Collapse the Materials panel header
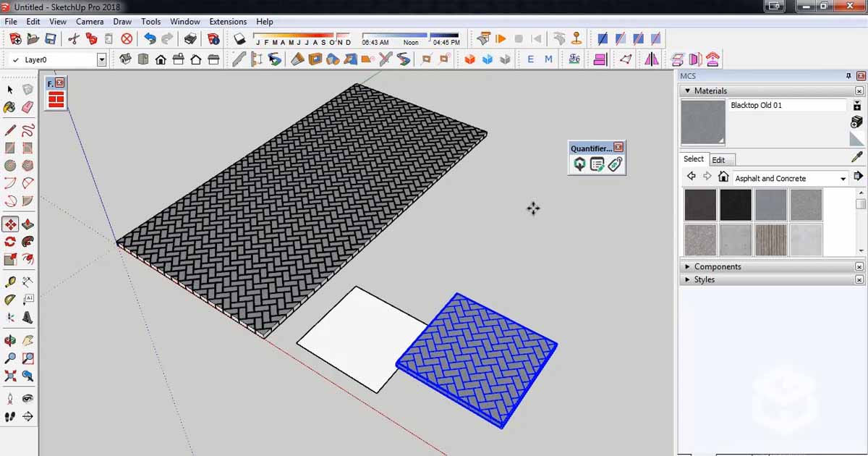 [687, 90]
